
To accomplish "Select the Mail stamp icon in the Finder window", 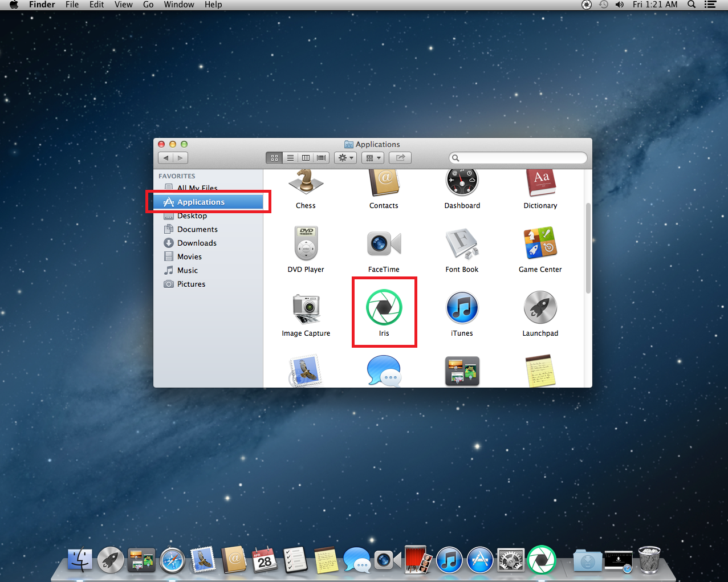I will (306, 371).
